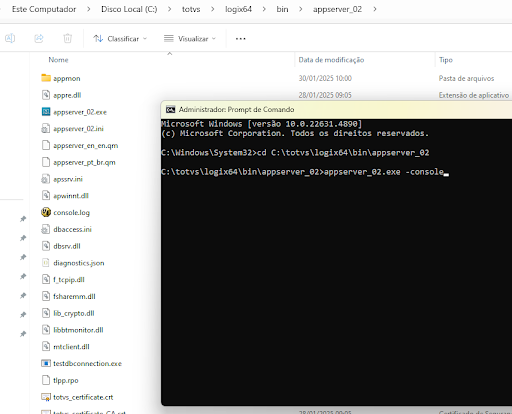The height and width of the screenshot is (414, 512).
Task: Open the Classificar sort dropdown
Action: [120, 39]
